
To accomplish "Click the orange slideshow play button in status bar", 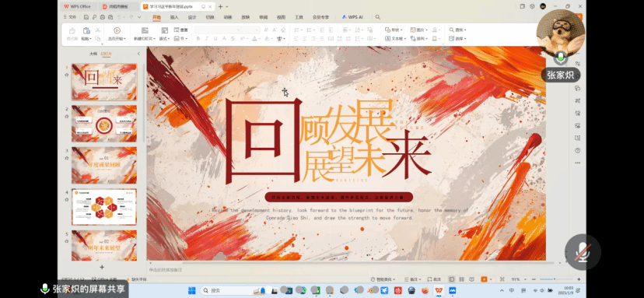I will (x=484, y=279).
